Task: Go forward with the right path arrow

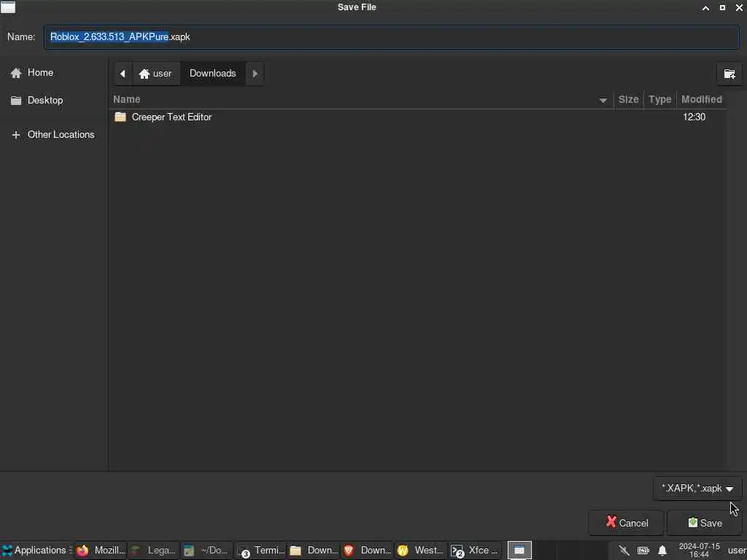Action: pos(255,74)
